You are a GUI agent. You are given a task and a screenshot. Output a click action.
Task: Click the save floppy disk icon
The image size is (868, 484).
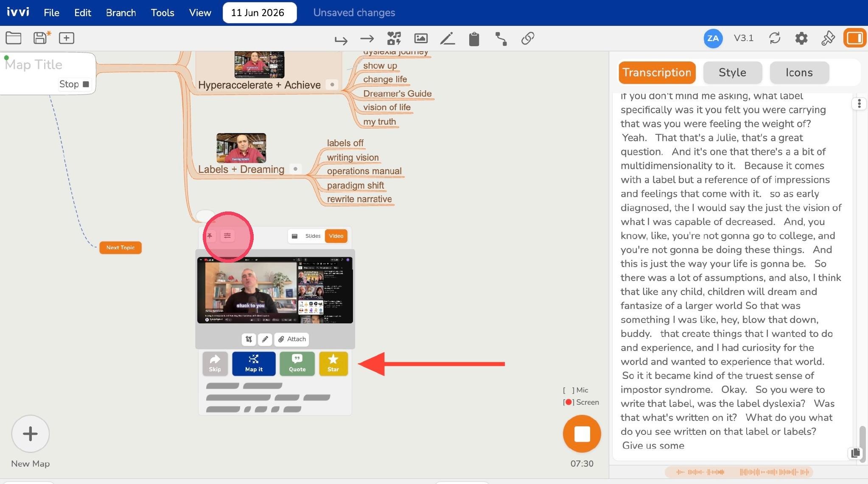[41, 38]
